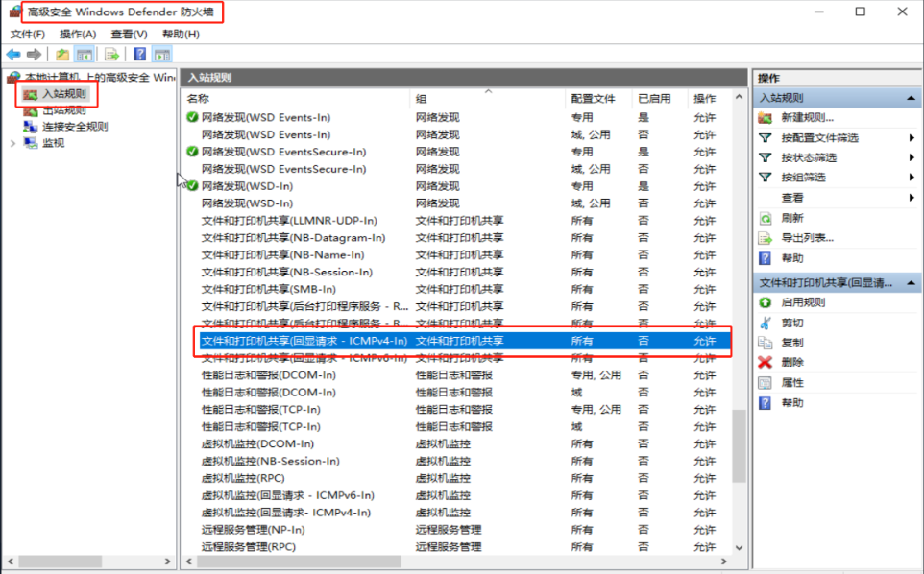Click the 刷新 refresh icon
The height and width of the screenshot is (574, 924).
click(765, 219)
